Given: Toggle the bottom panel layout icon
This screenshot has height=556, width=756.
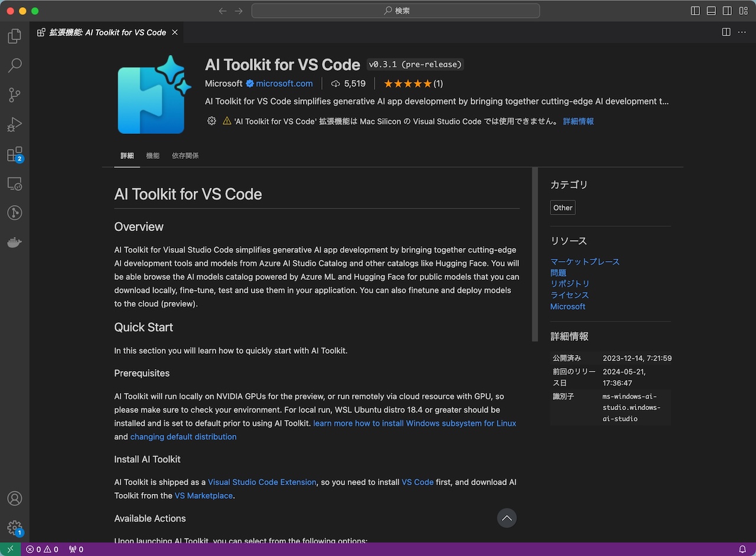Looking at the screenshot, I should click(711, 11).
